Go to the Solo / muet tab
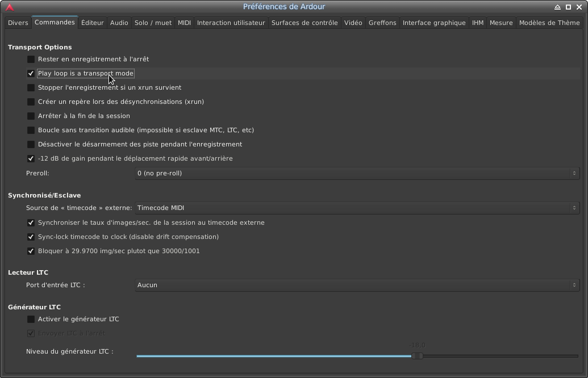This screenshot has height=378, width=588. [153, 23]
